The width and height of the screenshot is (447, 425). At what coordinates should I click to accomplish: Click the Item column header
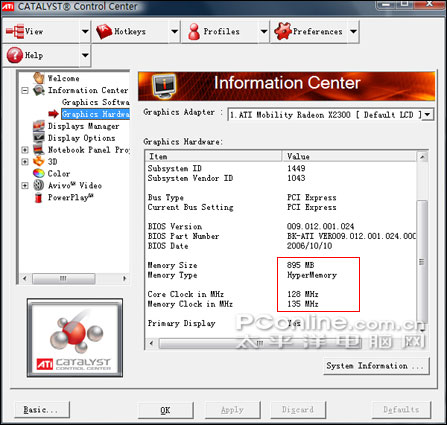214,156
